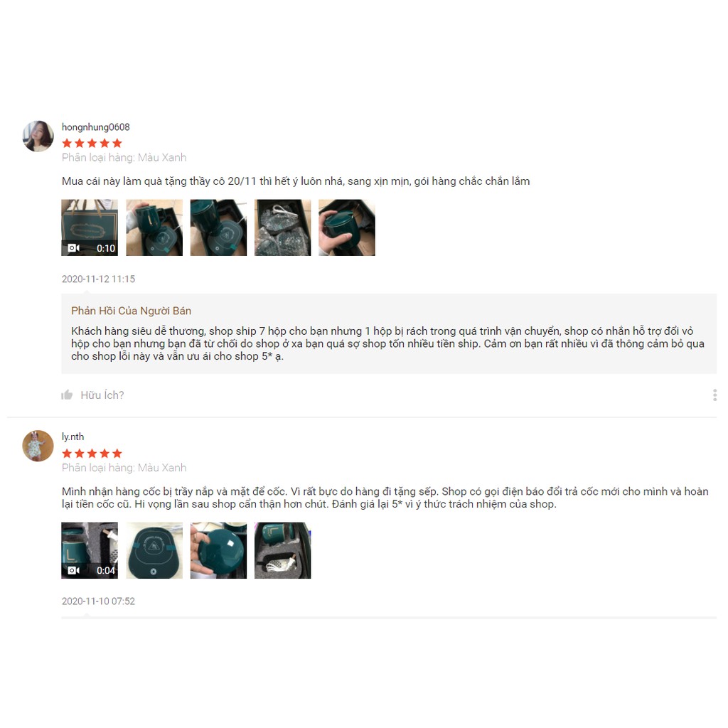The image size is (728, 728).
Task: Open third photo in hongnhung0608's review
Action: coord(218,227)
